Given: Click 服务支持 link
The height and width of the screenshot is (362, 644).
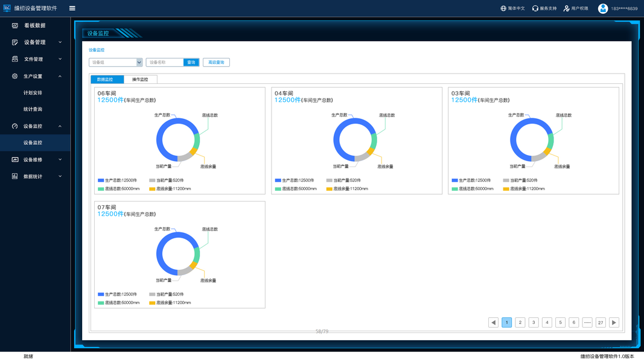Looking at the screenshot, I should pos(548,8).
